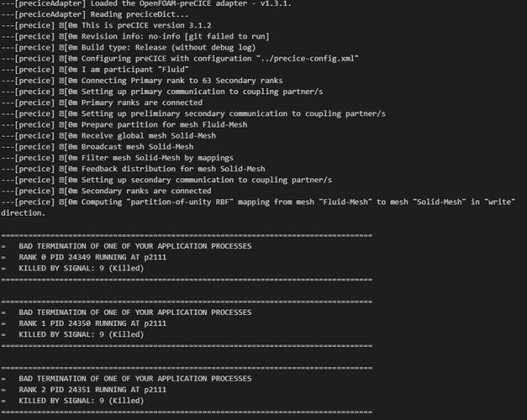The height and width of the screenshot is (420, 527).
Task: Click the 'Broadcast mesh Solid-Mesh' line
Action: tap(97, 147)
